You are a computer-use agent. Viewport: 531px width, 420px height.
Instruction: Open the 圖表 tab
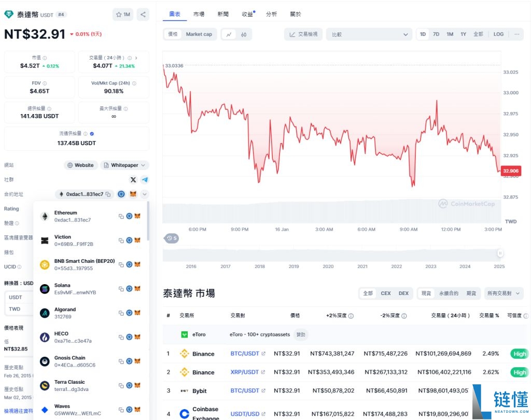coord(175,14)
